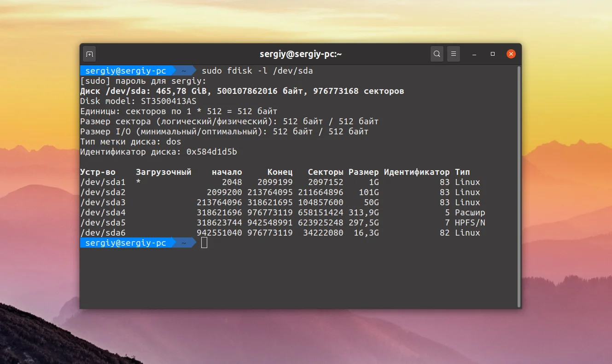Click the terminal title sergiy@sergiy-pc:~
This screenshot has width=612, height=364.
coord(301,54)
